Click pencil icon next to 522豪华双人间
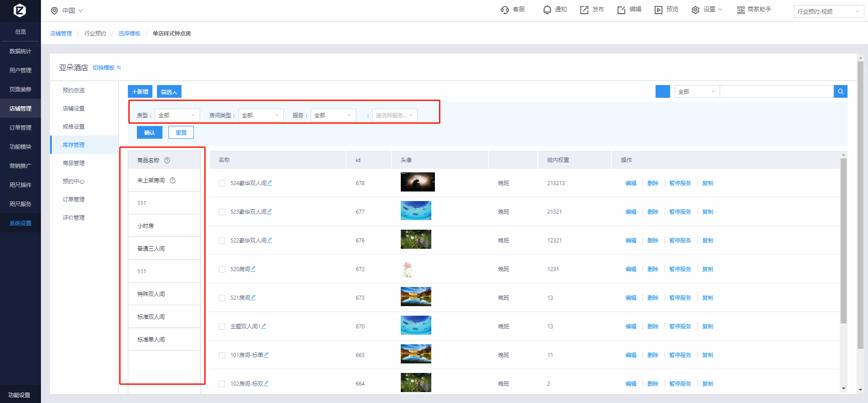Image resolution: width=868 pixels, height=403 pixels. (x=270, y=240)
